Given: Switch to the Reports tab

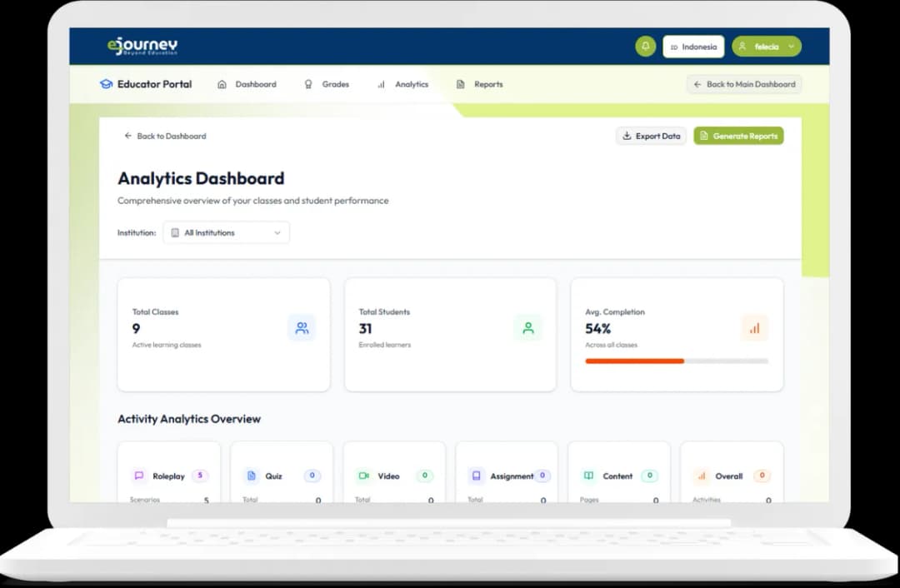Looking at the screenshot, I should click(x=479, y=84).
